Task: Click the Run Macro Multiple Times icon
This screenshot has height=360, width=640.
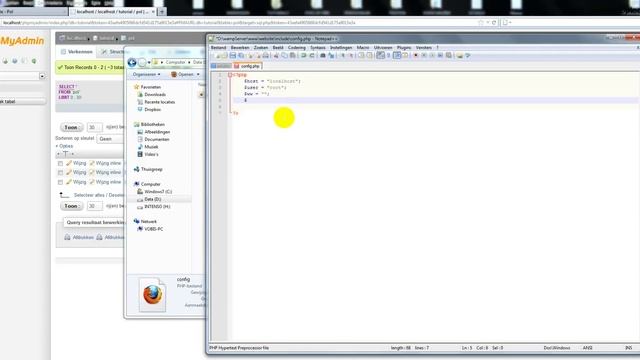Action: tap(440, 55)
